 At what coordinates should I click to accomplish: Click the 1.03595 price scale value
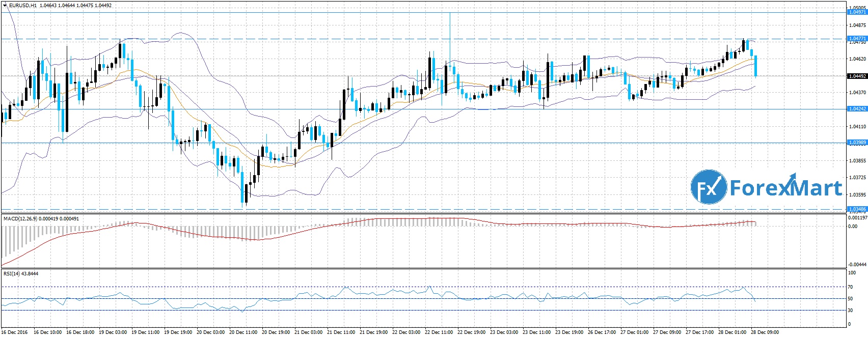point(858,194)
